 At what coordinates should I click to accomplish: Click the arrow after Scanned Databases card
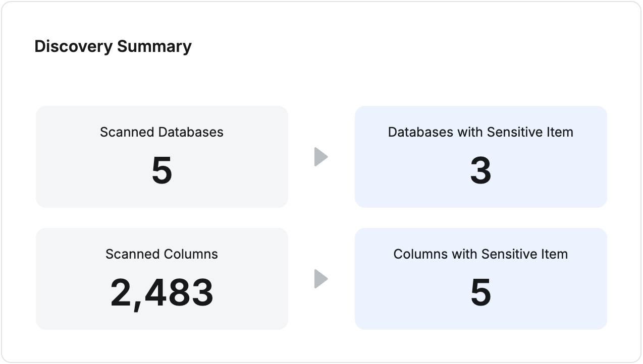pos(321,157)
